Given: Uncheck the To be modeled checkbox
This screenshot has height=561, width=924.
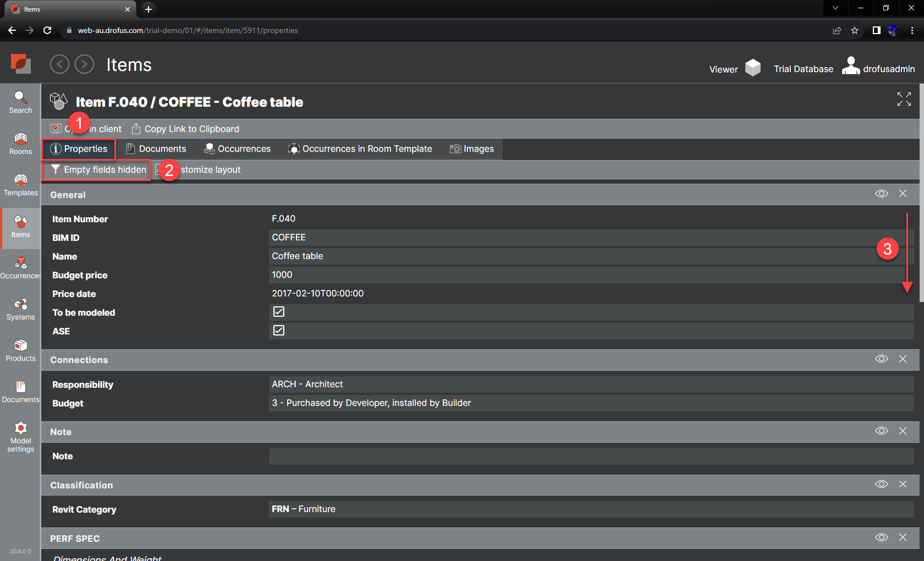Looking at the screenshot, I should click(x=279, y=312).
